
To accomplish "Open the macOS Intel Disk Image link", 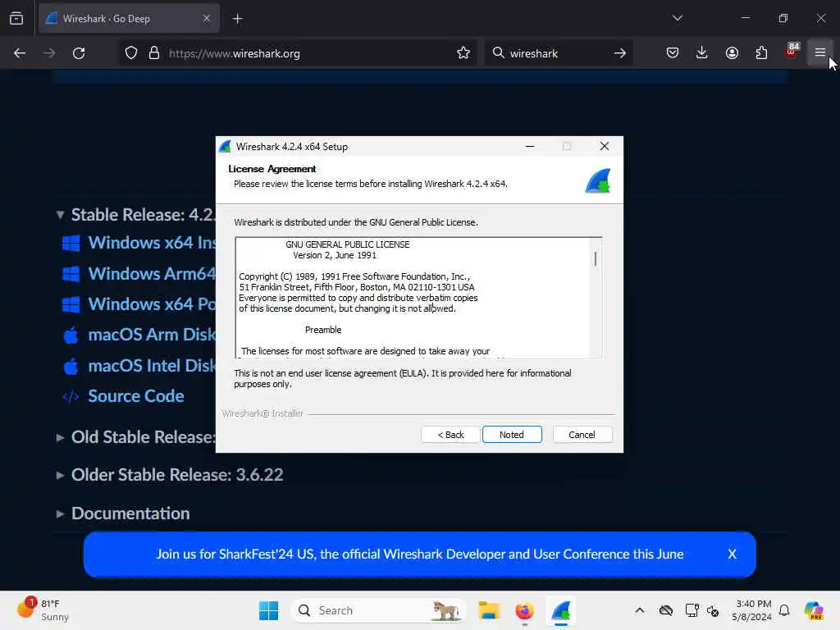I will 152,365.
